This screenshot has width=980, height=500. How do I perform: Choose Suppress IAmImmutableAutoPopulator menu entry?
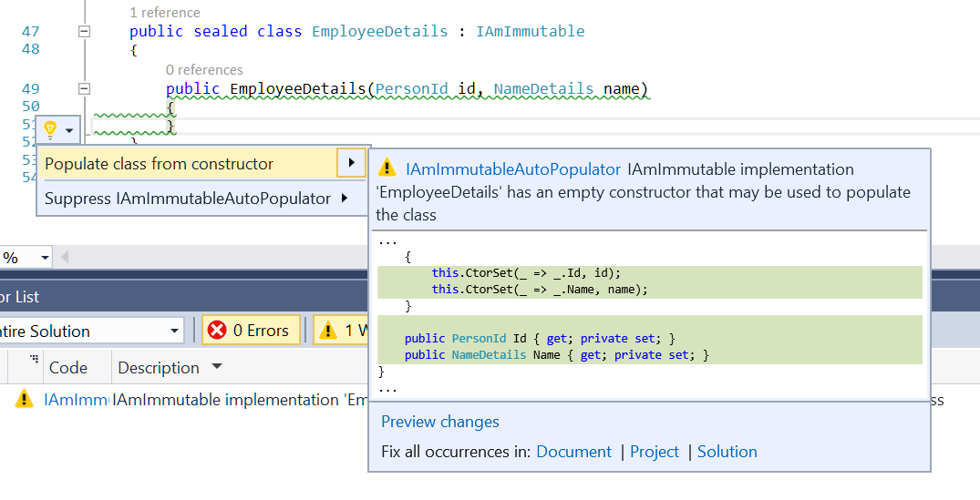coord(187,198)
